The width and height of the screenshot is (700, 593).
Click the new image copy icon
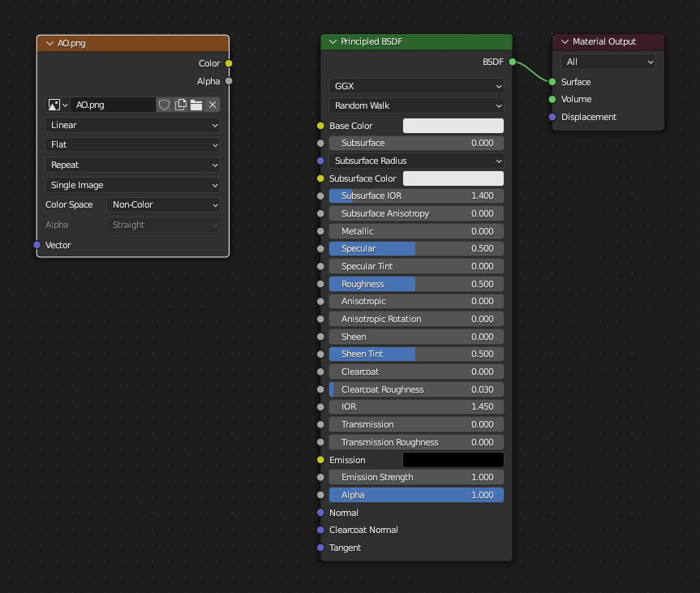(x=180, y=105)
